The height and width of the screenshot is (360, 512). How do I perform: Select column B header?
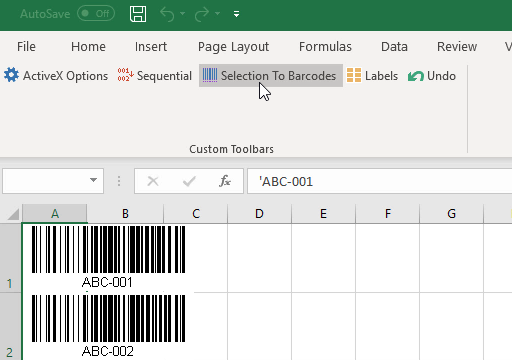[125, 214]
